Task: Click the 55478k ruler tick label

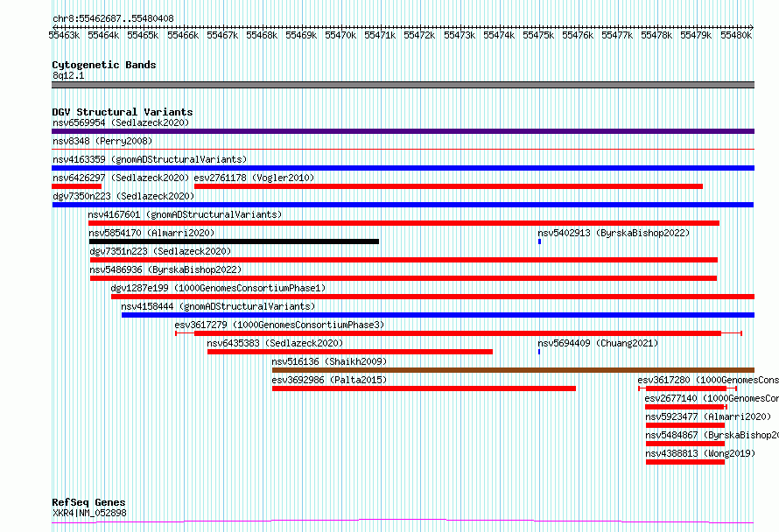Action: pyautogui.click(x=656, y=35)
